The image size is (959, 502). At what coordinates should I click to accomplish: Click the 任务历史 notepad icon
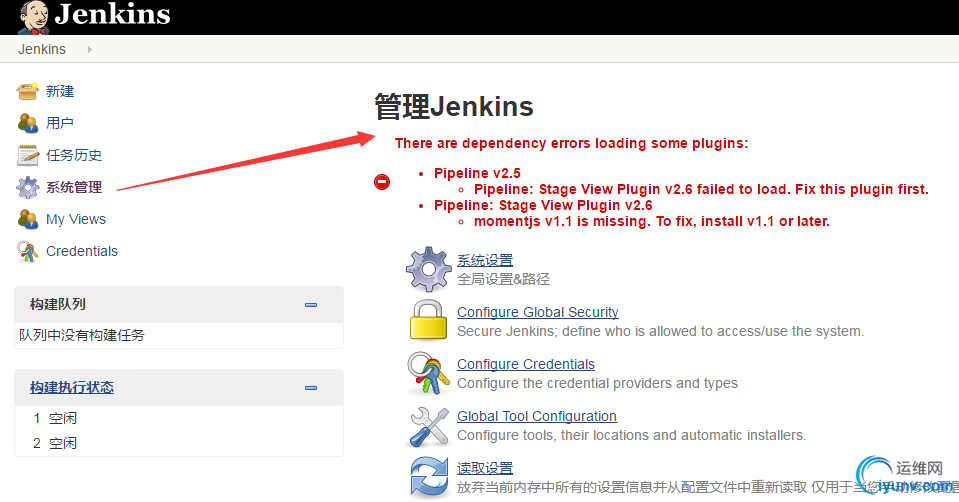(x=28, y=155)
